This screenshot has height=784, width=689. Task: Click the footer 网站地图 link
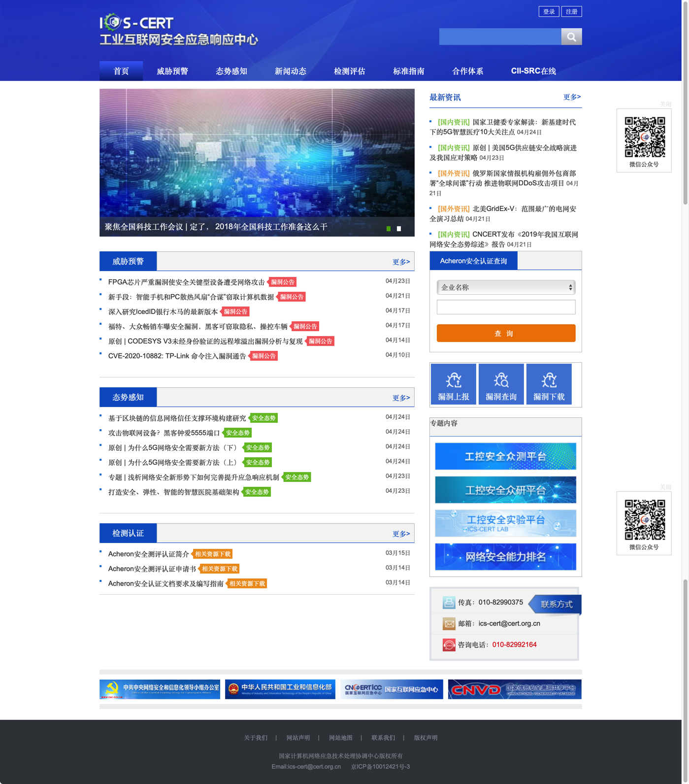(341, 738)
